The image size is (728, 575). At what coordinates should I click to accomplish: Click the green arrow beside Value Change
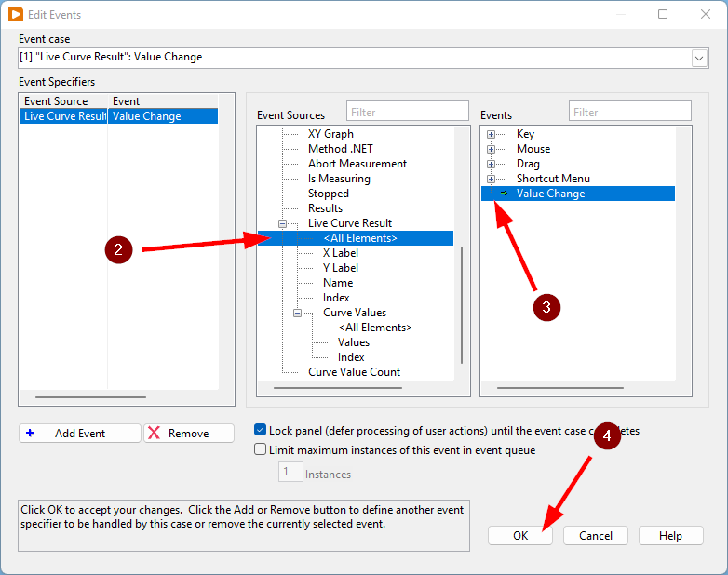504,194
